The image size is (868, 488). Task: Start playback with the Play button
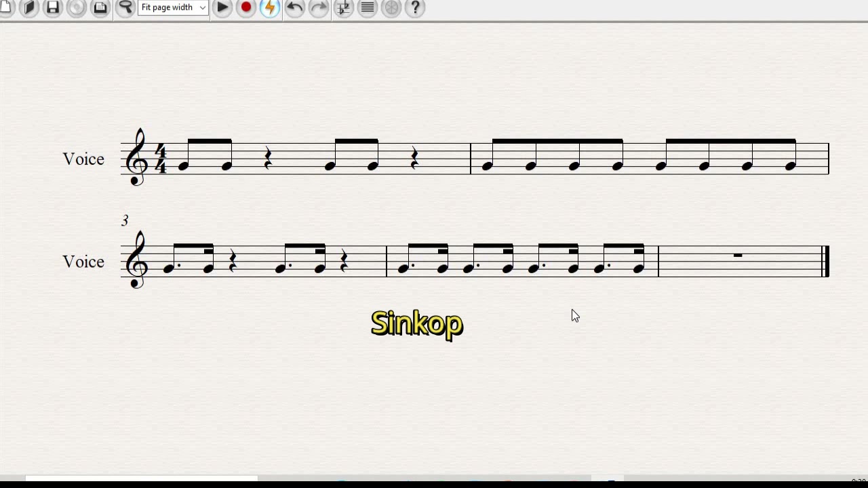pyautogui.click(x=222, y=7)
